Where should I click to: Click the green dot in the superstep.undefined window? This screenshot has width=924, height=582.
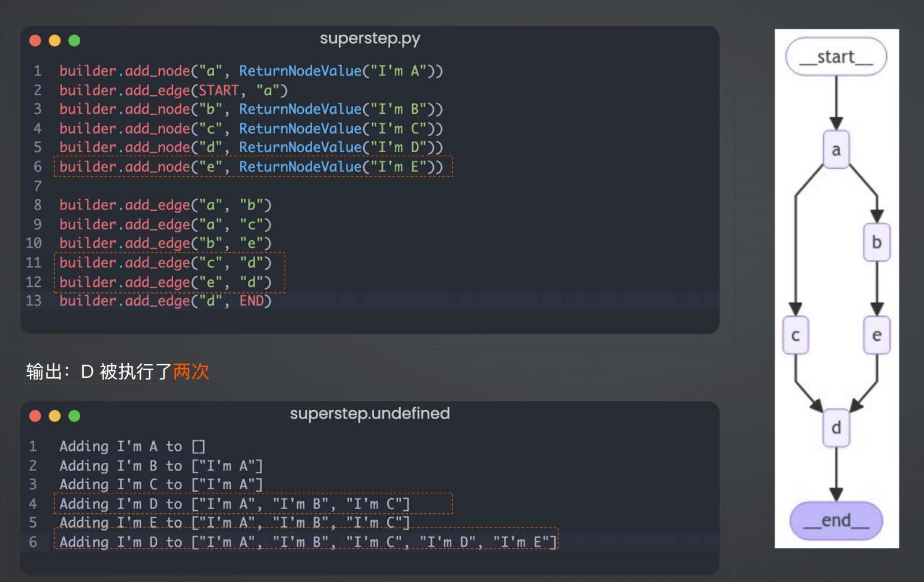(x=74, y=416)
